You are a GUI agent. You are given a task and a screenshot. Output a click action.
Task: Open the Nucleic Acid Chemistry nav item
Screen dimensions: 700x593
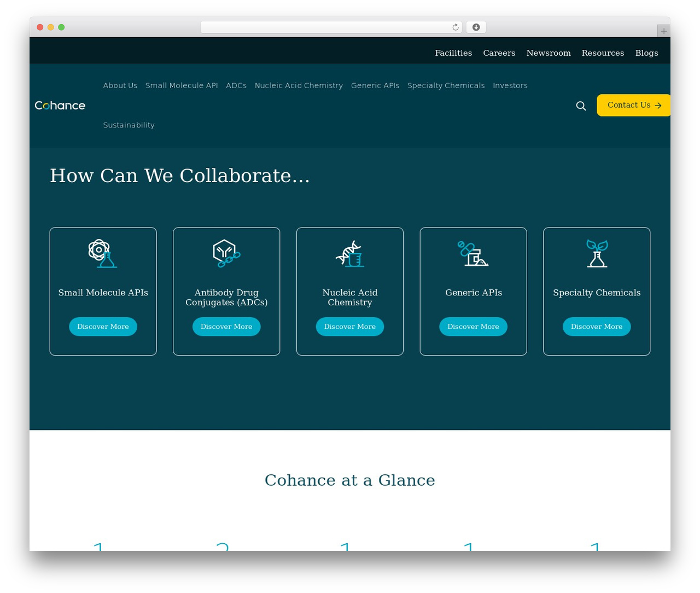coord(299,85)
